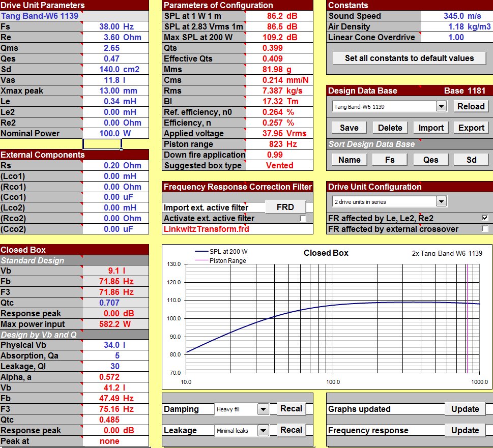Click the Piston Range legend entry
Viewport: 493px width, 448px height.
click(220, 260)
